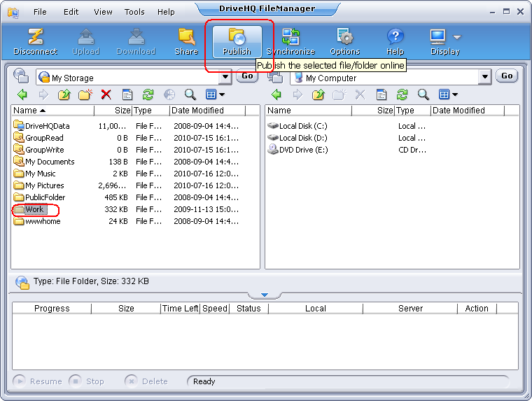This screenshot has width=532, height=401.
Task: Open the My Computer path dropdown
Action: pos(484,78)
